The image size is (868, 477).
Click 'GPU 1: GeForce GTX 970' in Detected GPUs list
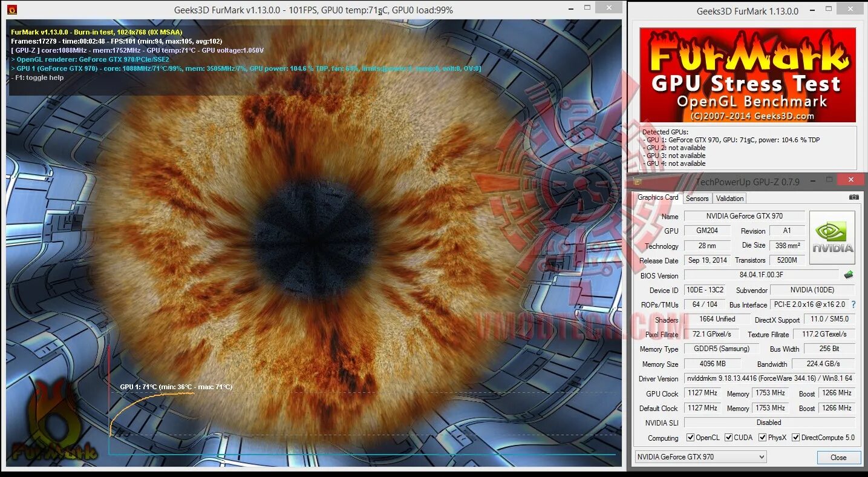(731, 140)
